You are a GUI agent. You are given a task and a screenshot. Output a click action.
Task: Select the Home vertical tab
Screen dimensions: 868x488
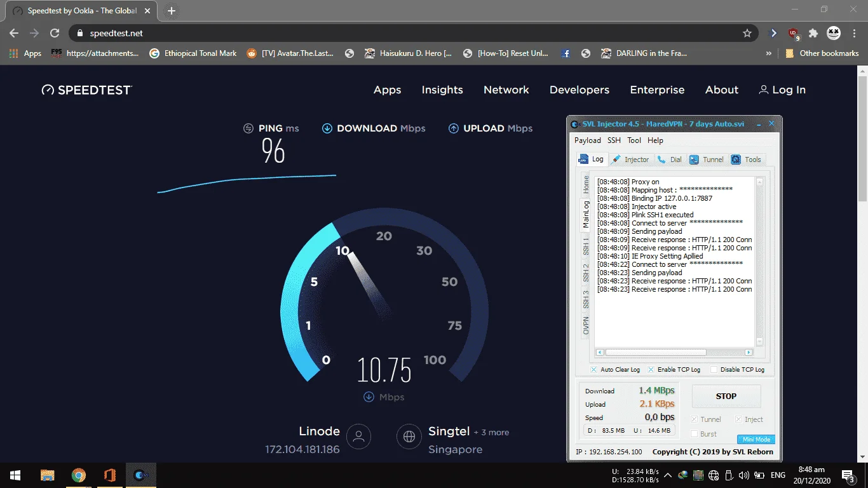point(586,184)
